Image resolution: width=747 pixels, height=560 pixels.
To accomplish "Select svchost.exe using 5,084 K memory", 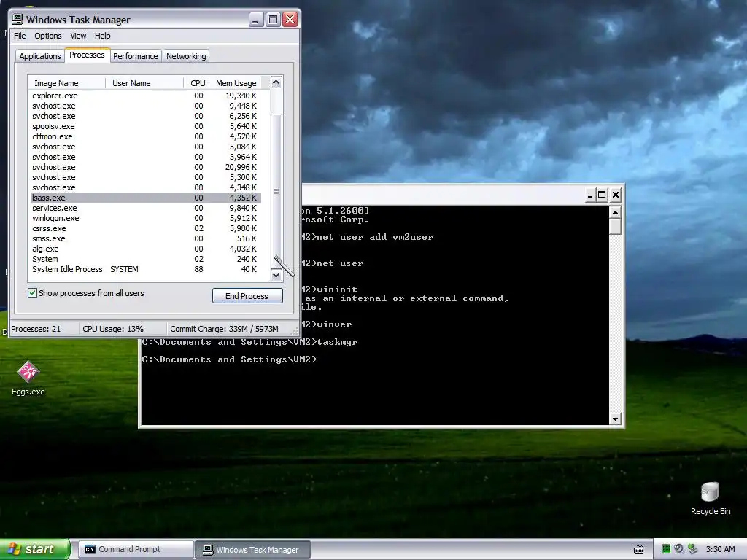I will point(146,147).
